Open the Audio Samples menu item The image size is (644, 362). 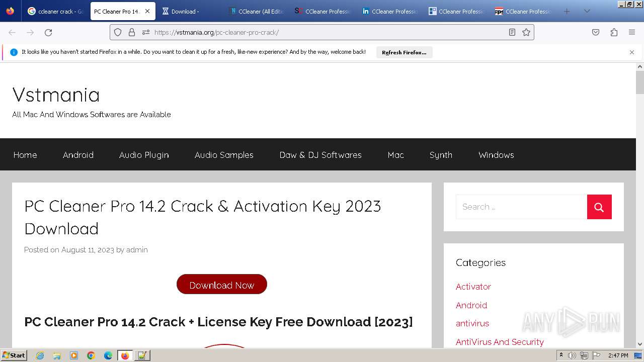[x=224, y=155]
